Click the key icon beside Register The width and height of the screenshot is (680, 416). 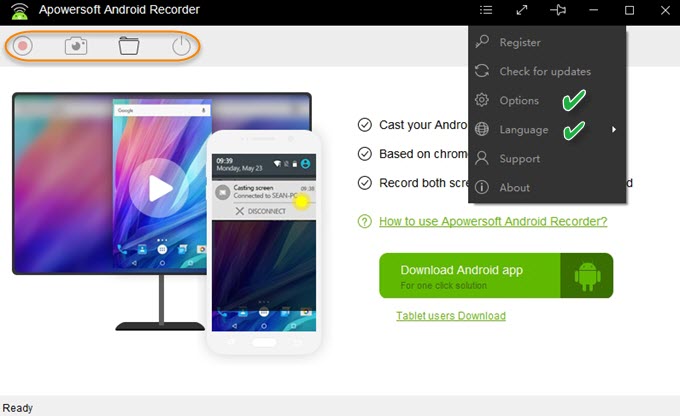click(x=482, y=42)
